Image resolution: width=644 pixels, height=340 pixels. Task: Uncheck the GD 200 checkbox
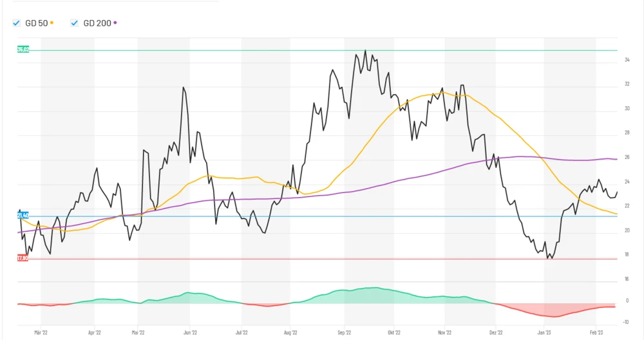[75, 23]
